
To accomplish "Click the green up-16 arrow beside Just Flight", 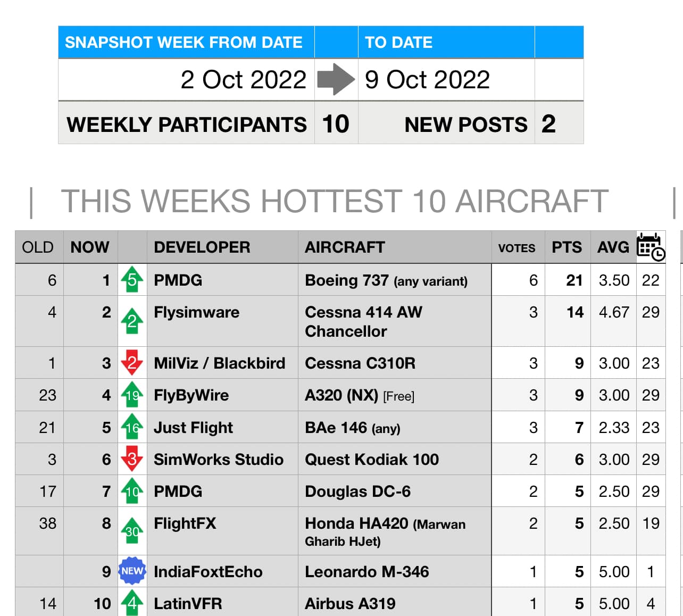I will [x=132, y=427].
